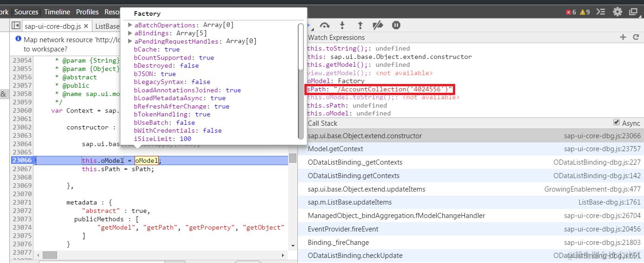Click the this.getModel() watch expression

pos(358,64)
